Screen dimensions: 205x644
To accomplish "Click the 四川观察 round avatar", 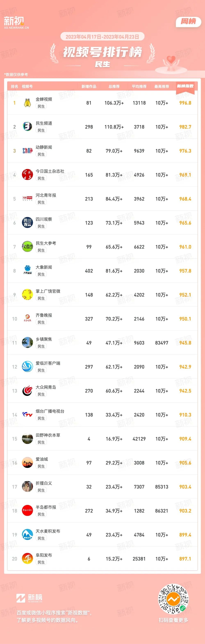I will point(27,223).
